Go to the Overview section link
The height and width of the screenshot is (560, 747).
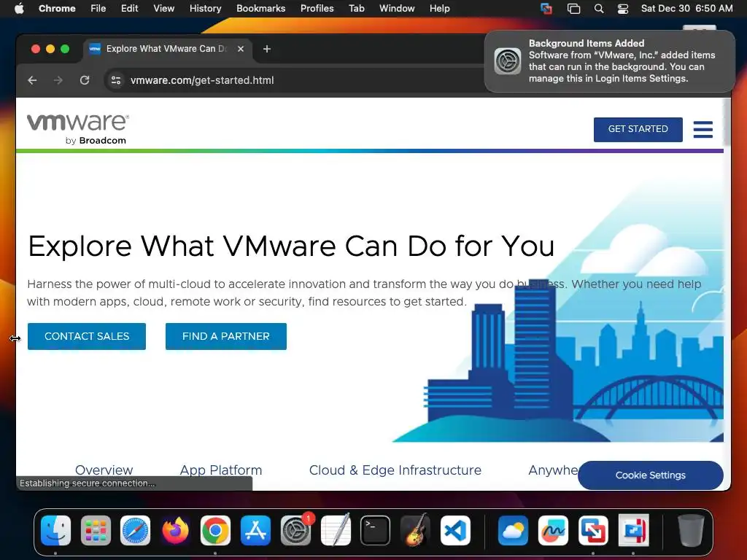[x=104, y=470]
